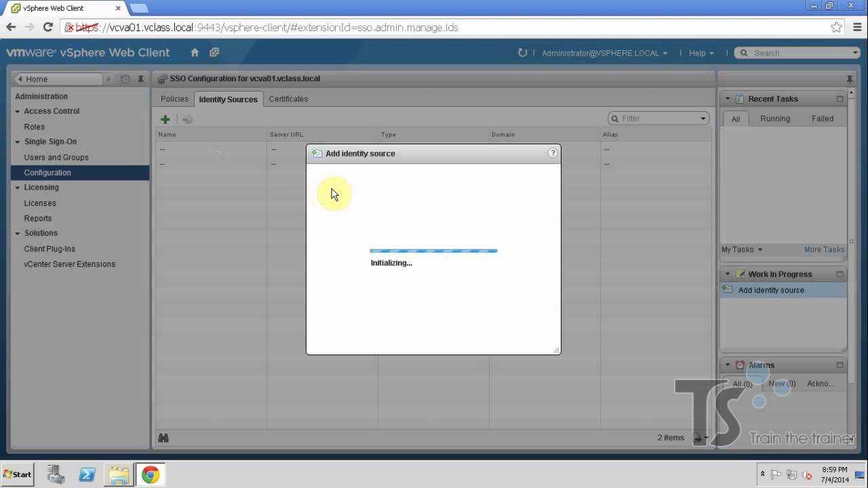
Task: Select the Identity Sources tab
Action: tap(228, 99)
